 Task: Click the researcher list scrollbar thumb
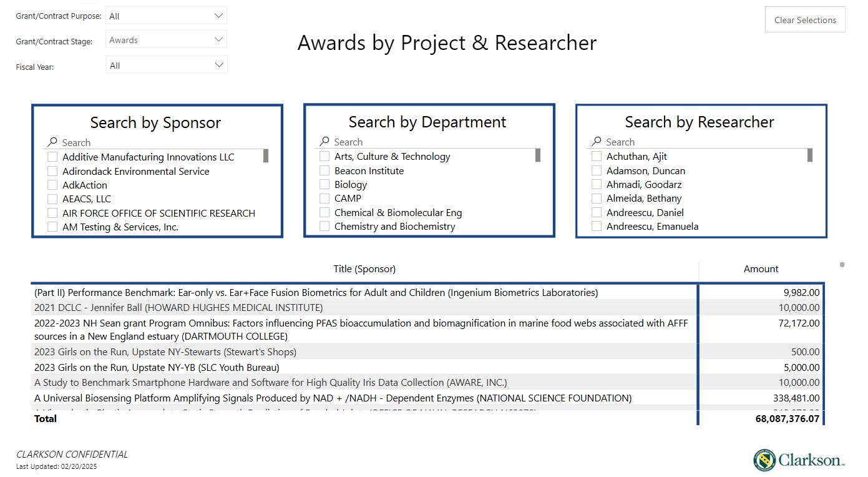810,155
